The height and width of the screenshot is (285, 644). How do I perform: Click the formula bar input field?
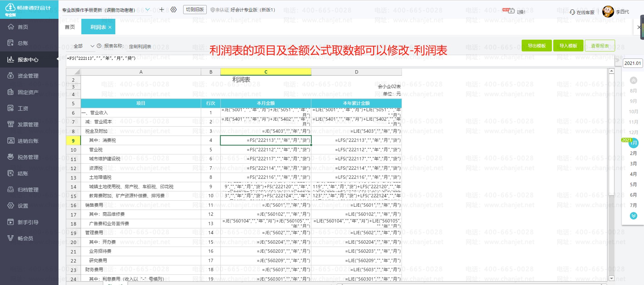click(336, 58)
